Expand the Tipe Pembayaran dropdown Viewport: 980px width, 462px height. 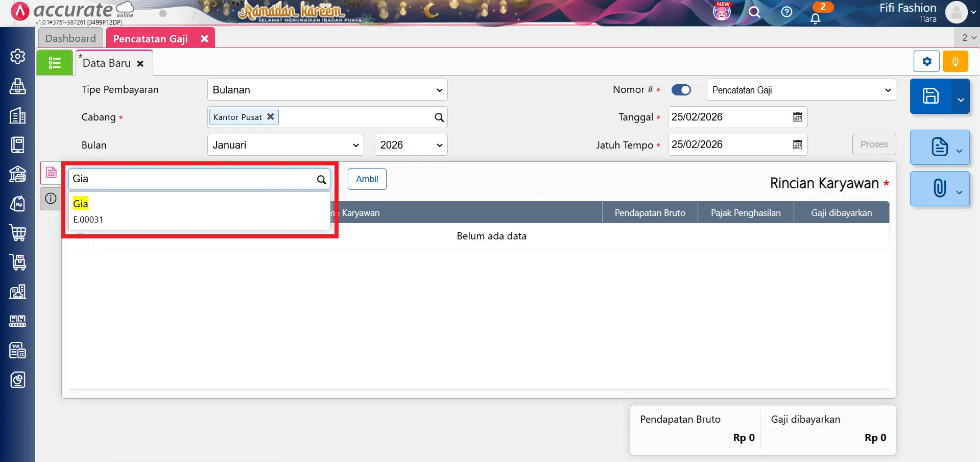[x=327, y=90]
